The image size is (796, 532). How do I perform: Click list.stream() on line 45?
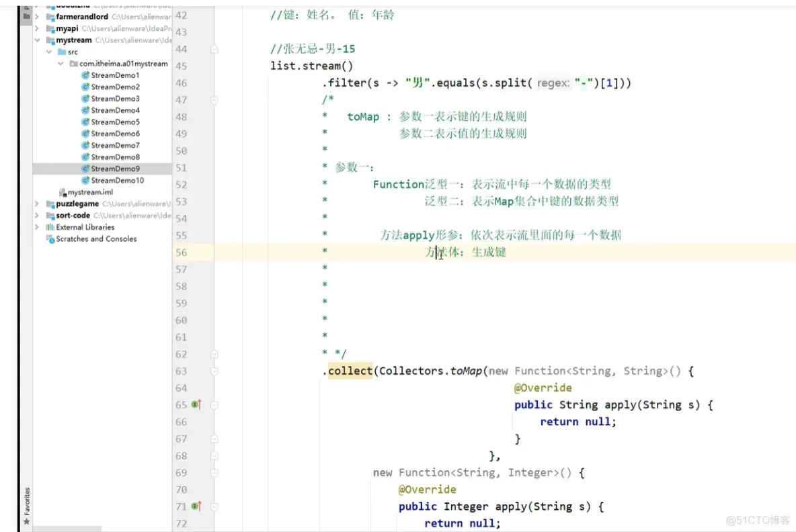pyautogui.click(x=312, y=66)
